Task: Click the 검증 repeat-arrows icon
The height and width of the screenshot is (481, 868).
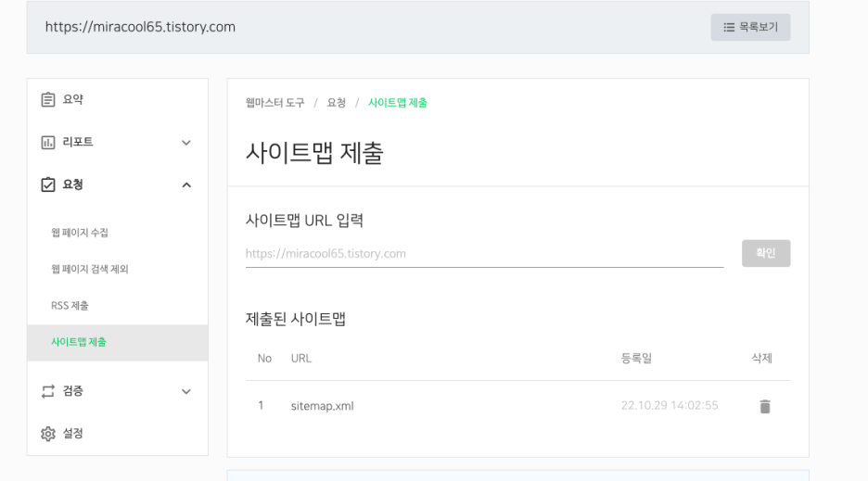Action: (x=48, y=391)
